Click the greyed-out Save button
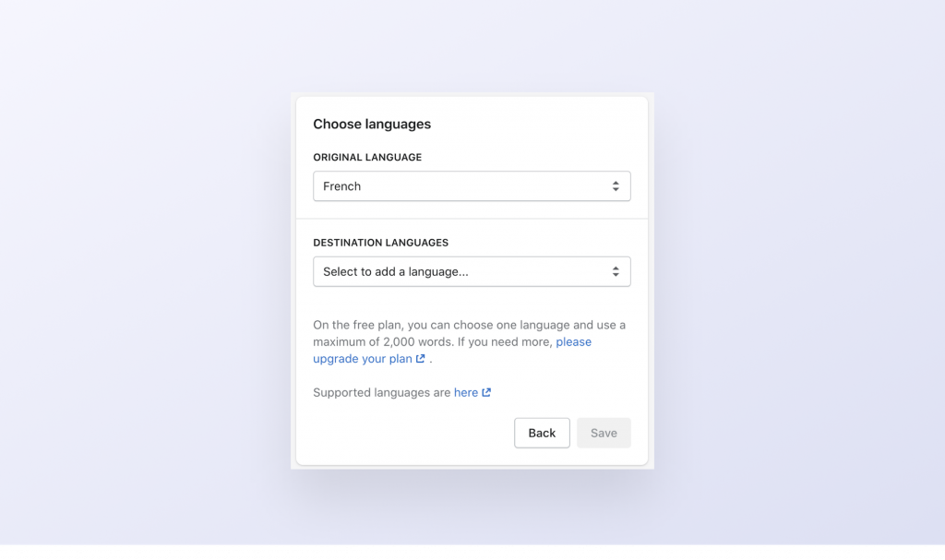The image size is (945, 560). [604, 433]
